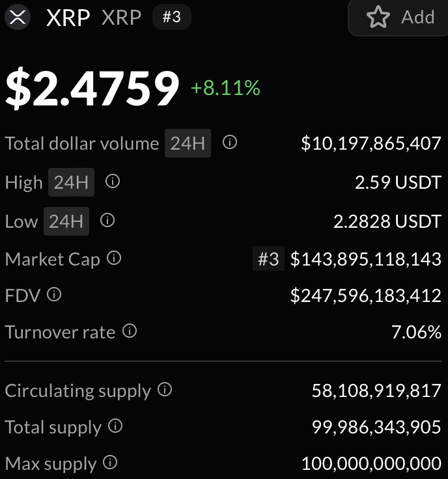Click info icon next to High 24H
The height and width of the screenshot is (479, 448).
click(x=113, y=182)
